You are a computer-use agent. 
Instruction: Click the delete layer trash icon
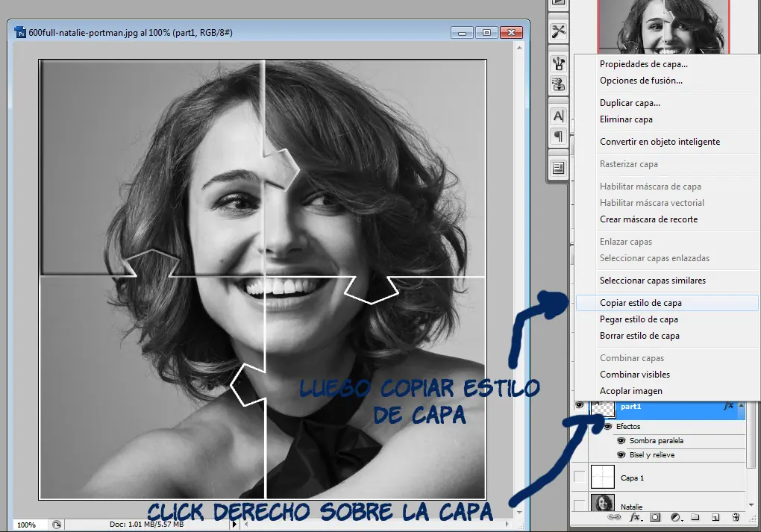click(x=736, y=517)
